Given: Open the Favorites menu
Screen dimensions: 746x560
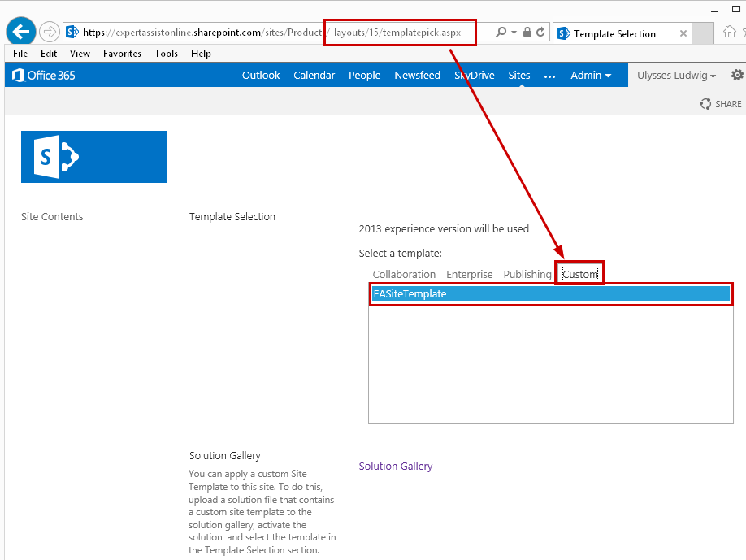Looking at the screenshot, I should (122, 54).
